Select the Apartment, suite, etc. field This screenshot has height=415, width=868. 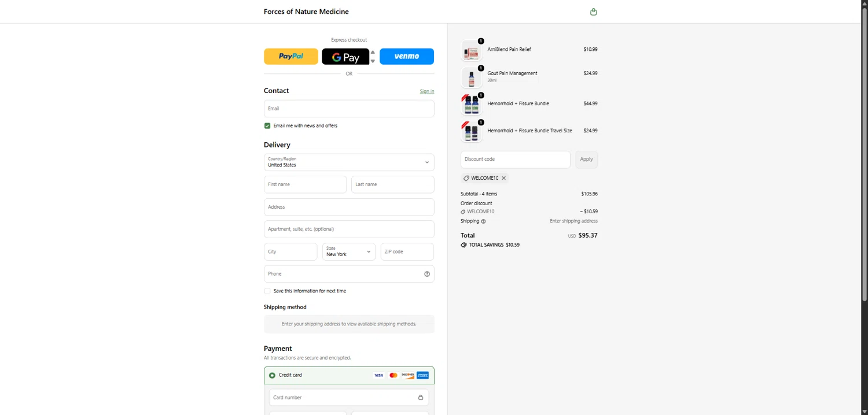pos(349,229)
